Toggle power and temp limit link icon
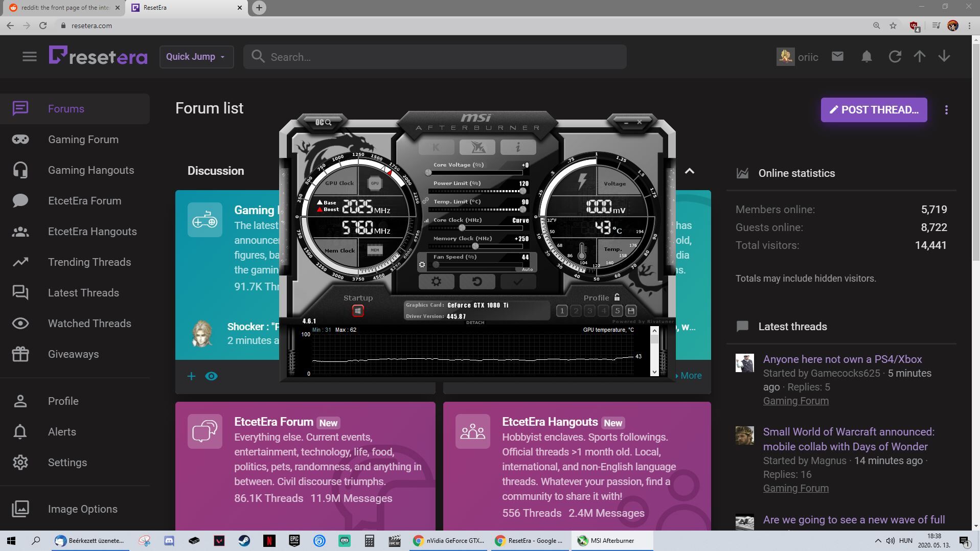This screenshot has width=980, height=551. click(x=425, y=201)
